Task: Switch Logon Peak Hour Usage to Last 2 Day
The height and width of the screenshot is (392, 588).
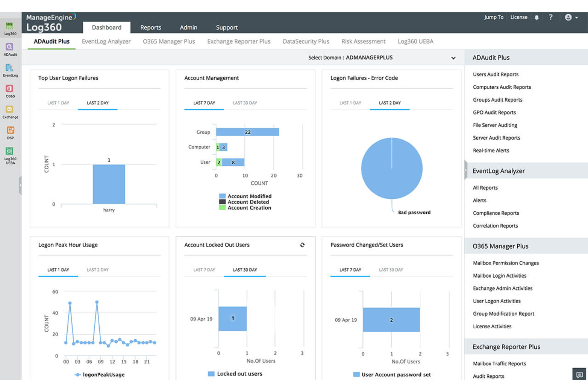Action: (98, 270)
